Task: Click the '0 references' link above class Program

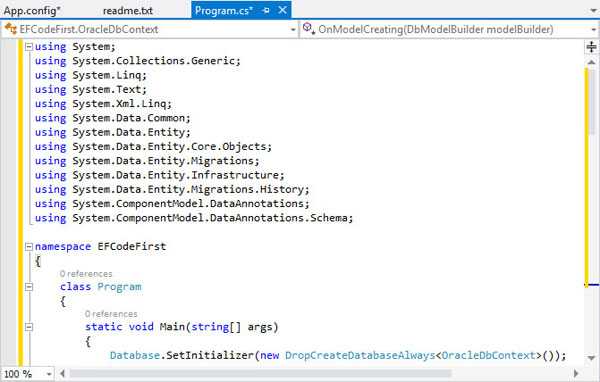Action: click(x=86, y=274)
